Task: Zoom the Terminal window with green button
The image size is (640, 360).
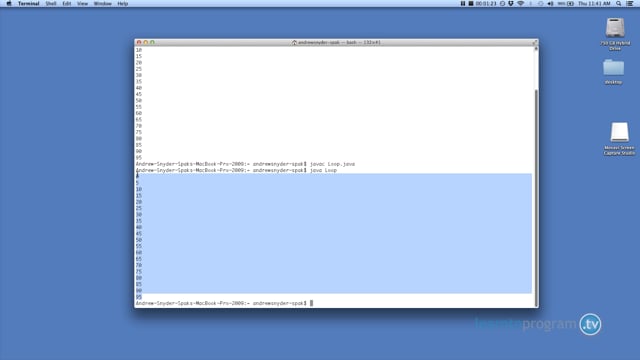Action: (152, 42)
